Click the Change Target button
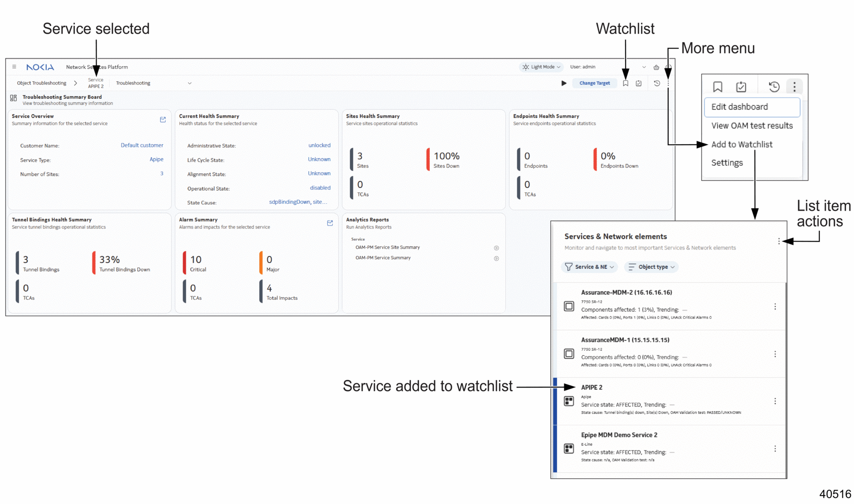This screenshot has height=504, width=854. (x=595, y=83)
